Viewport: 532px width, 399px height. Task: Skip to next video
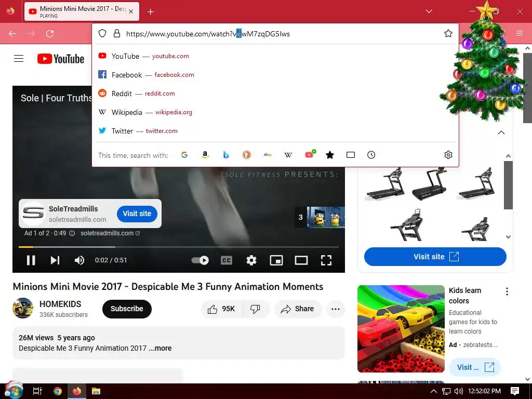[x=55, y=260]
